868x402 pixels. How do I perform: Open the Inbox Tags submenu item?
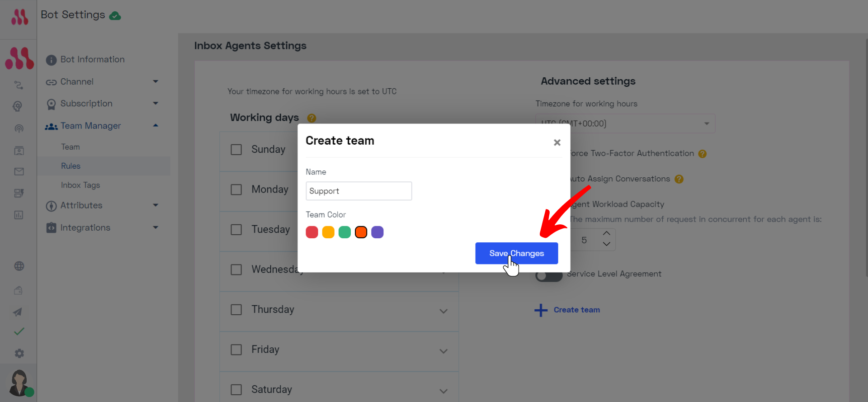click(x=80, y=185)
